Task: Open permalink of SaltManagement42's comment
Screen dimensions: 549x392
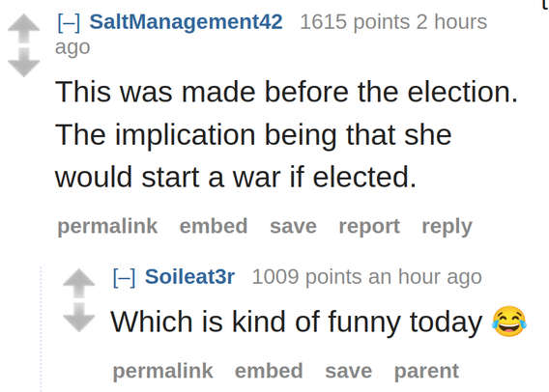Action: click(x=107, y=226)
